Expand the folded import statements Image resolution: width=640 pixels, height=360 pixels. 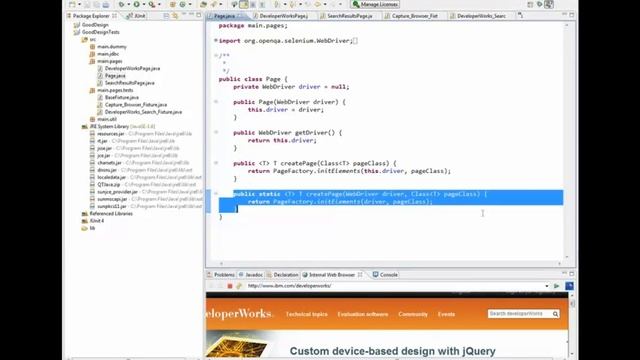coord(216,40)
